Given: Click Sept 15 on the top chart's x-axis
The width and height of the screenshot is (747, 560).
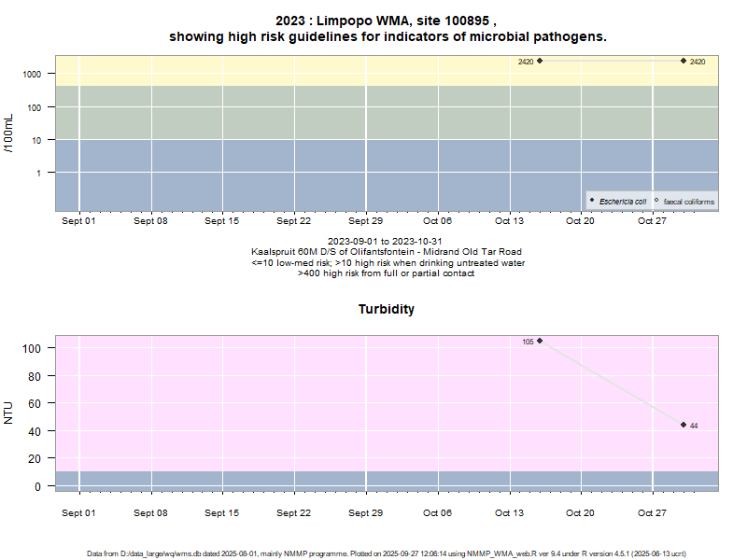Looking at the screenshot, I should click(x=222, y=221).
